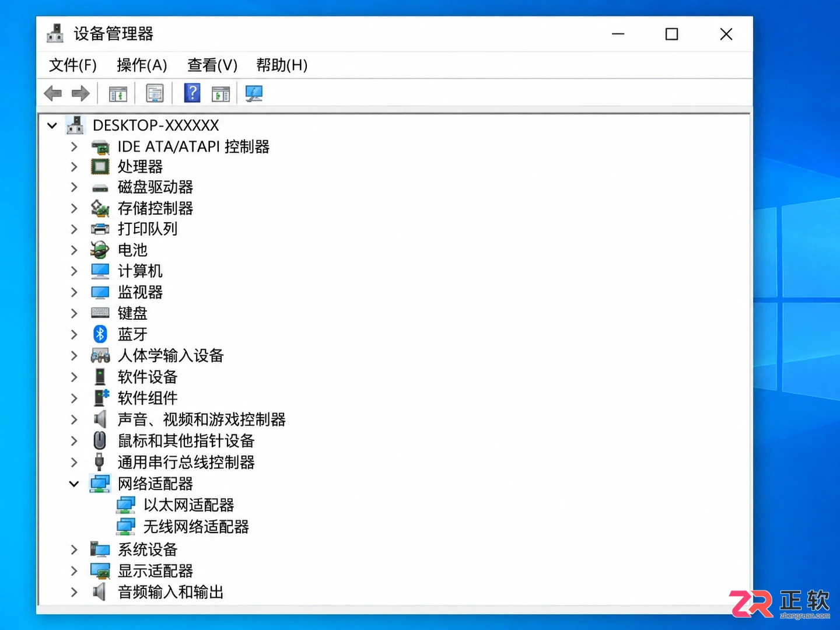Click the keyboard icon beside 键盘
The width and height of the screenshot is (840, 630).
point(100,313)
